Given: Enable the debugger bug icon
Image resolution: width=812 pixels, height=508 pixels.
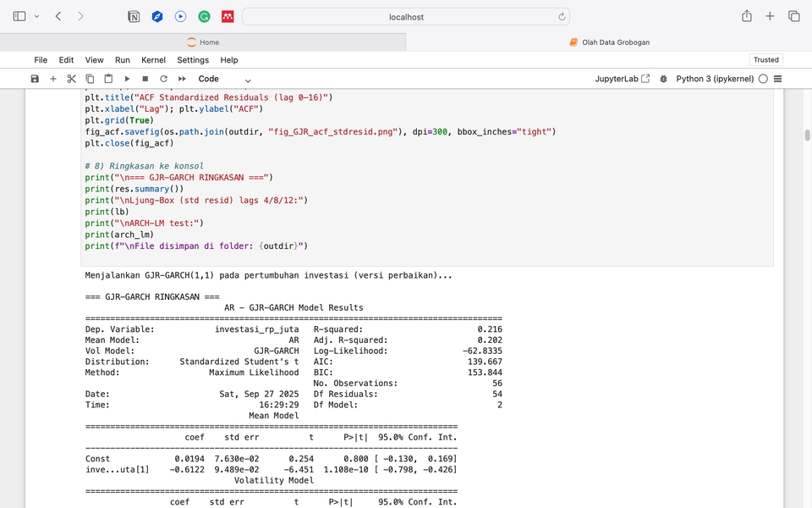Looking at the screenshot, I should pyautogui.click(x=663, y=79).
